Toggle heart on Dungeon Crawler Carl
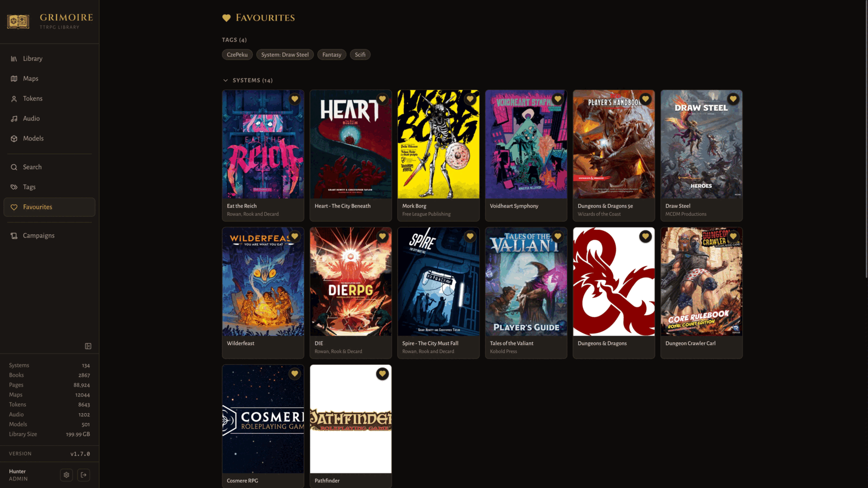This screenshot has height=488, width=868. [x=733, y=236]
